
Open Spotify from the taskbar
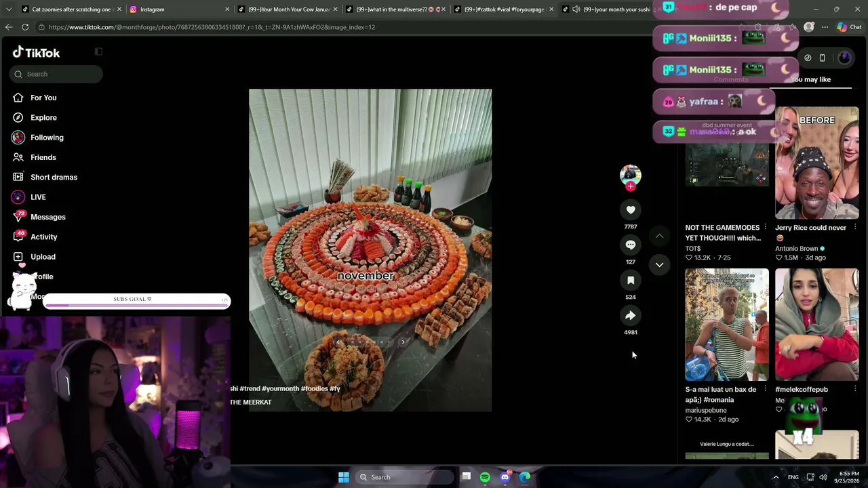point(485,477)
